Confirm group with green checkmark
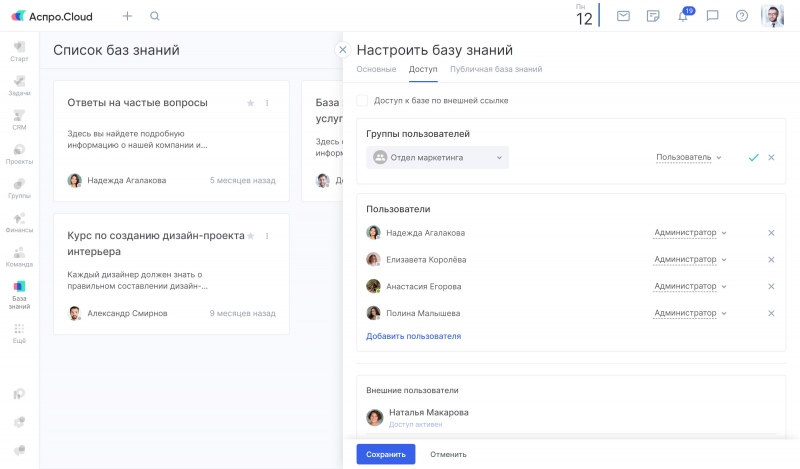Screen dimensions: 800x469 [753, 158]
